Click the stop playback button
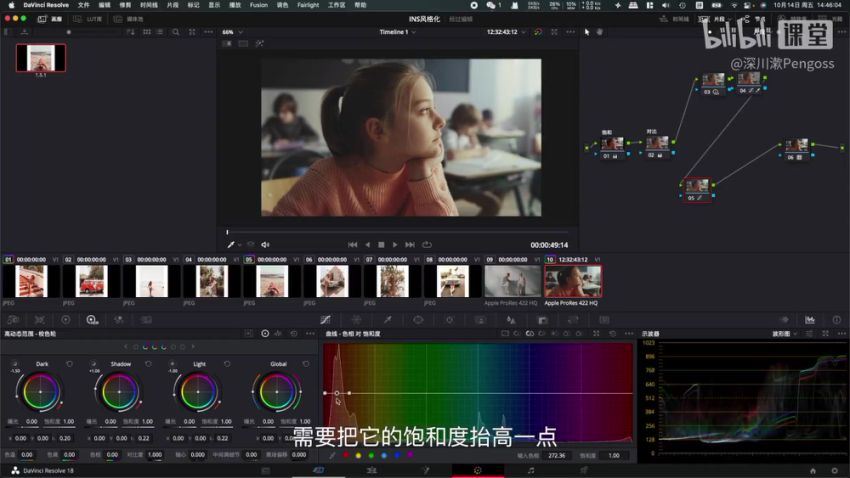The width and height of the screenshot is (850, 478). click(x=381, y=244)
